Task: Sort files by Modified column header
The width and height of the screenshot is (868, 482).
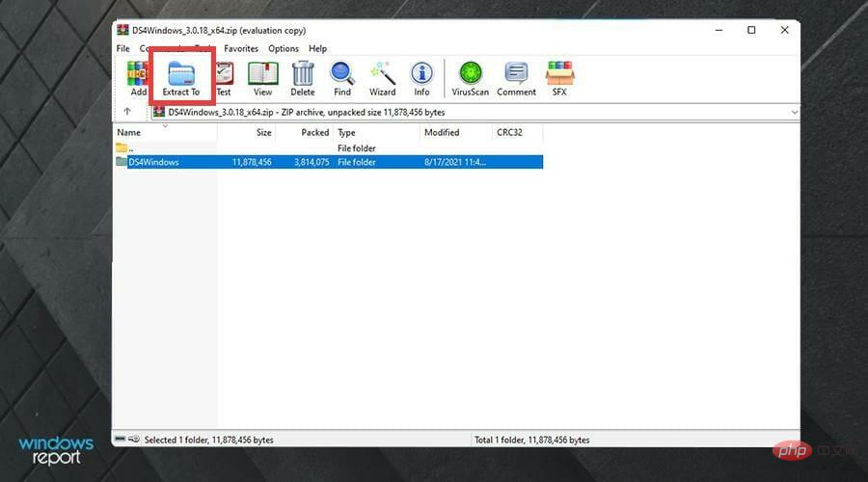Action: point(442,132)
